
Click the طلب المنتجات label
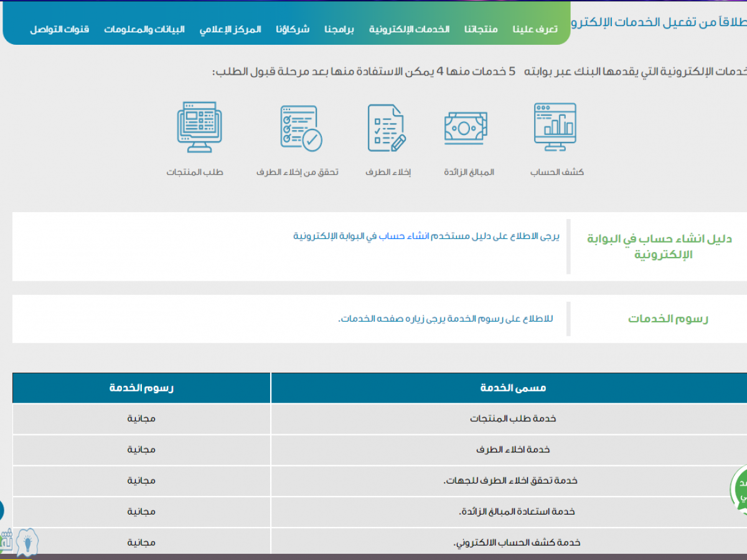pyautogui.click(x=195, y=172)
